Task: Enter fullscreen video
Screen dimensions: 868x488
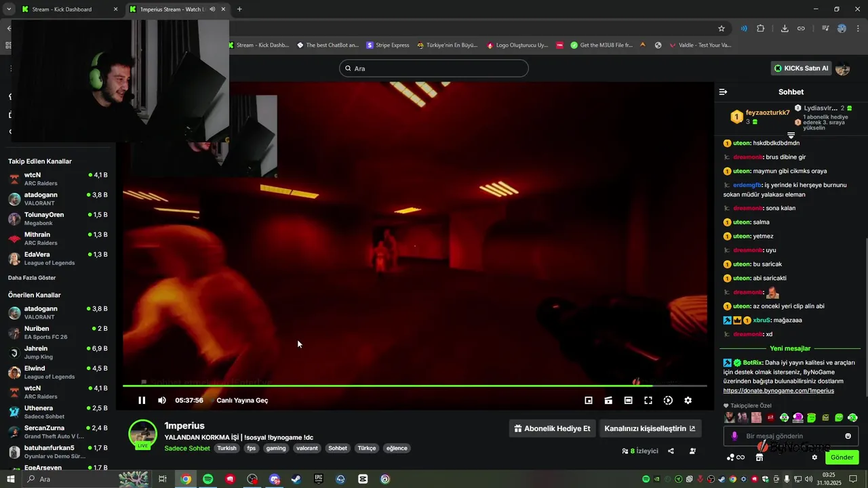Action: (x=648, y=401)
